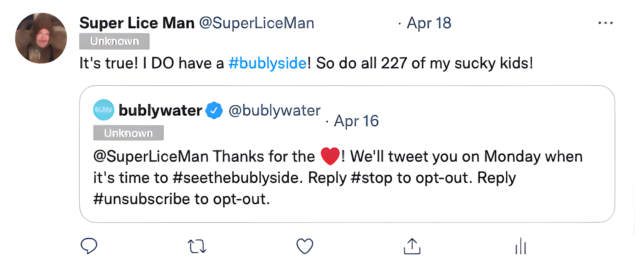
Task: Click bublywater's blue verified badge
Action: click(214, 110)
